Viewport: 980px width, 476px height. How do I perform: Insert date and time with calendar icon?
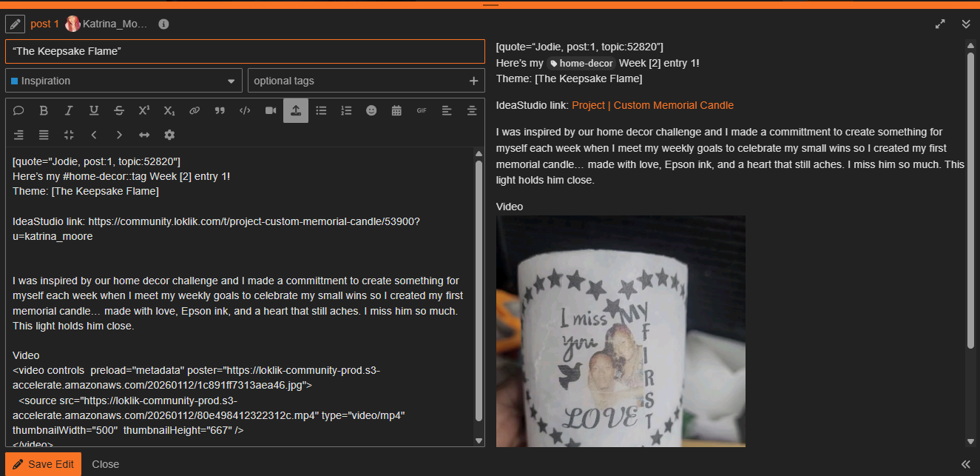click(396, 110)
